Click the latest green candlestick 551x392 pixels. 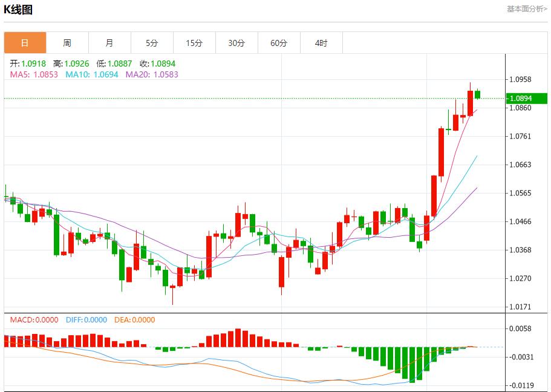click(477, 94)
